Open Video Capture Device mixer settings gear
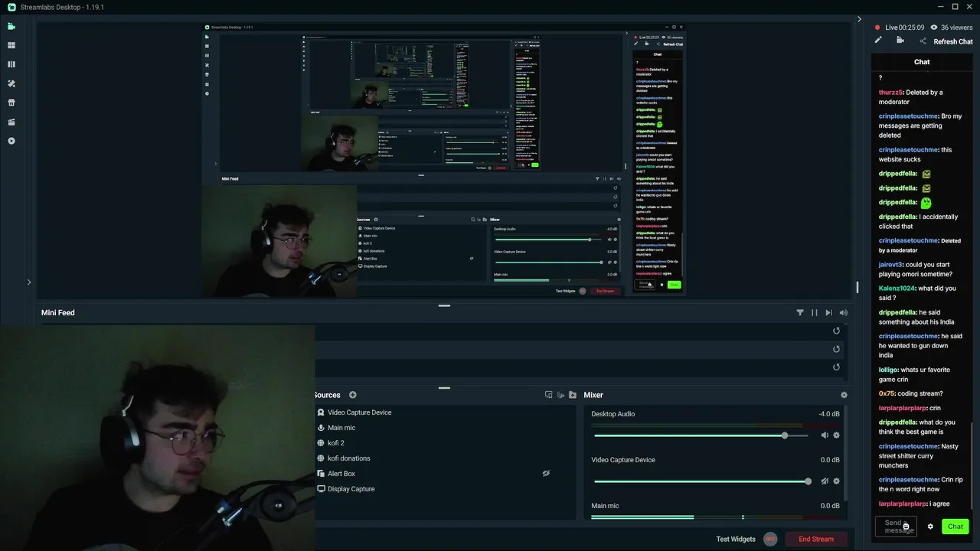The image size is (980, 551). pyautogui.click(x=836, y=481)
